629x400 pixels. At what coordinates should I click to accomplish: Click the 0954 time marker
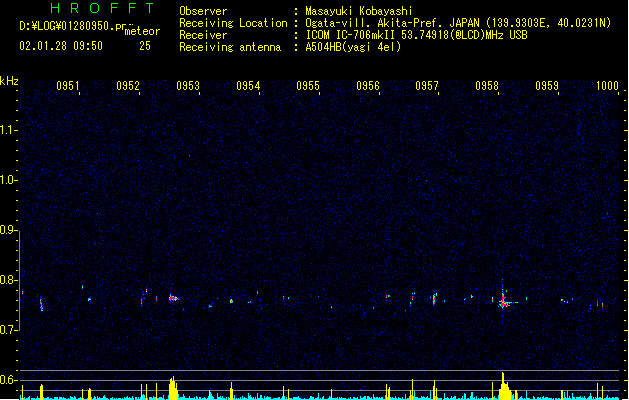click(248, 86)
